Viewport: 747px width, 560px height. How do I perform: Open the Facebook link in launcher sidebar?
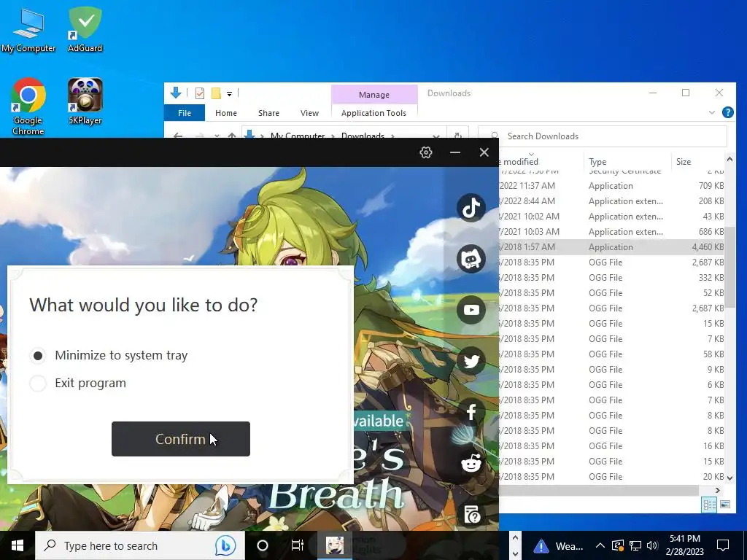[x=471, y=412]
